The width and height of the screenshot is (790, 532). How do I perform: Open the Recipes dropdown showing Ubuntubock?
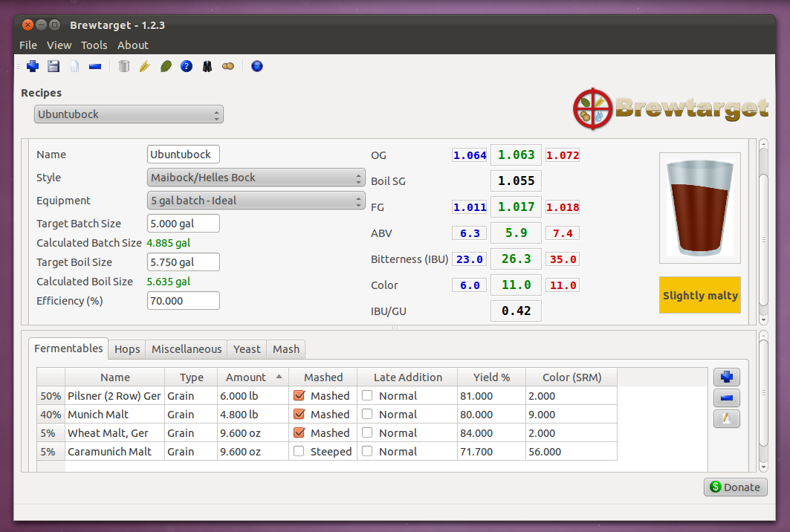tap(129, 114)
